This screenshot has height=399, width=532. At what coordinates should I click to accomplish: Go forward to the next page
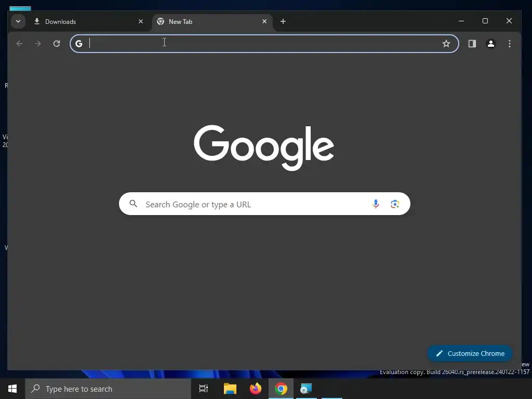pyautogui.click(x=37, y=44)
